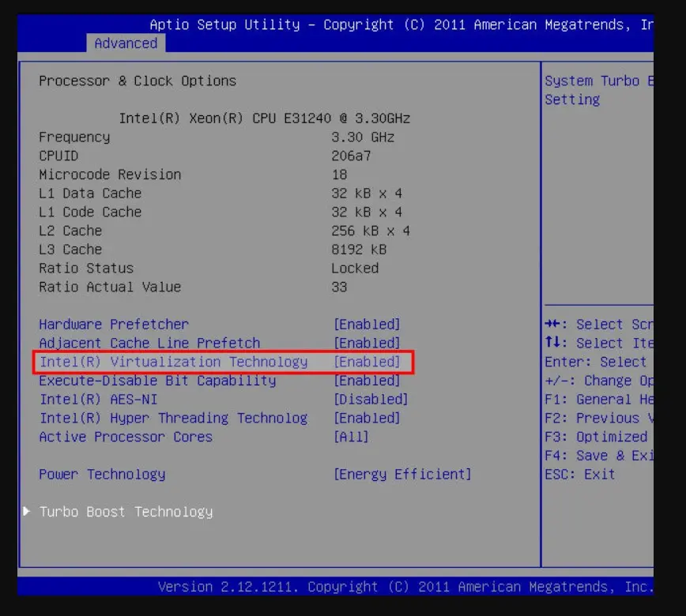Select the Adjacent Cache Line Prefetch label

149,344
